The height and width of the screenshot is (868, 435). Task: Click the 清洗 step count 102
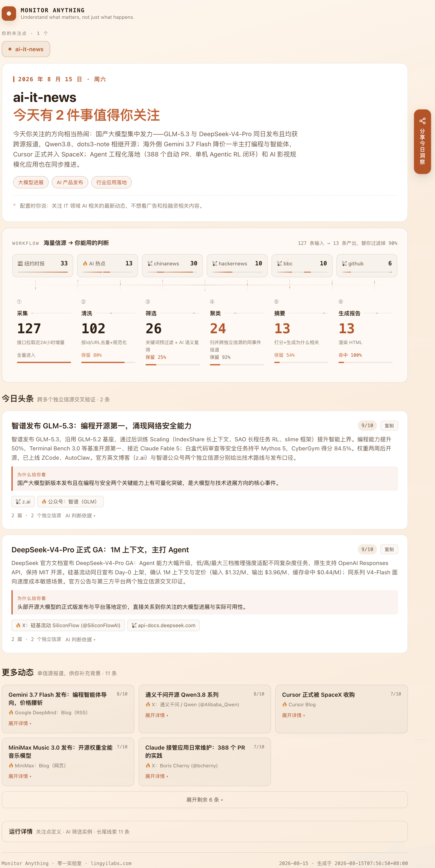(x=93, y=329)
